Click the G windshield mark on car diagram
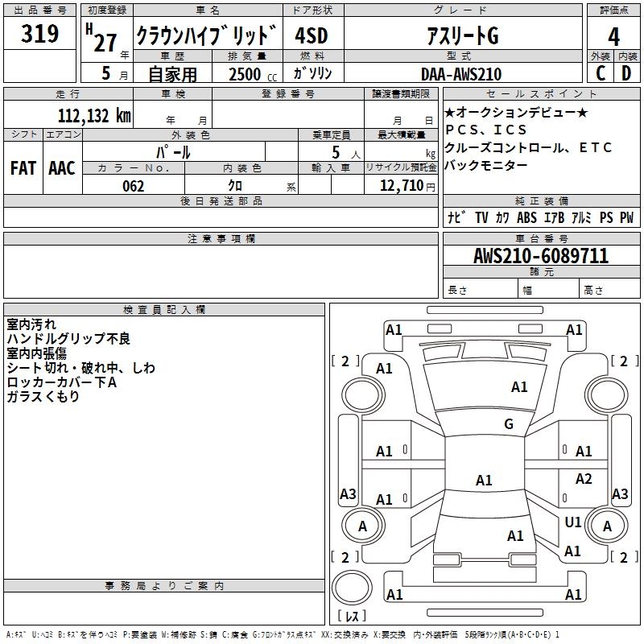The height and width of the screenshot is (644, 644). (x=508, y=424)
